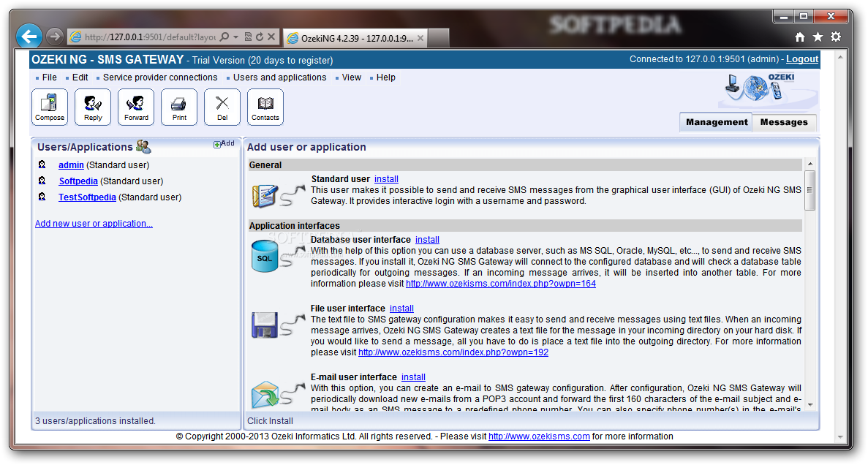
Task: Open the Help menu
Action: [386, 77]
